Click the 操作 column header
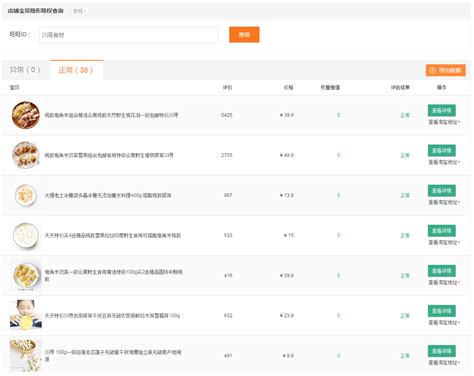474x376 pixels. pyautogui.click(x=441, y=87)
